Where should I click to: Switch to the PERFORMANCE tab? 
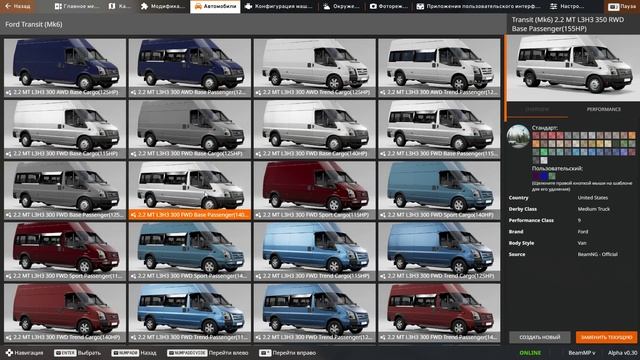click(x=604, y=109)
